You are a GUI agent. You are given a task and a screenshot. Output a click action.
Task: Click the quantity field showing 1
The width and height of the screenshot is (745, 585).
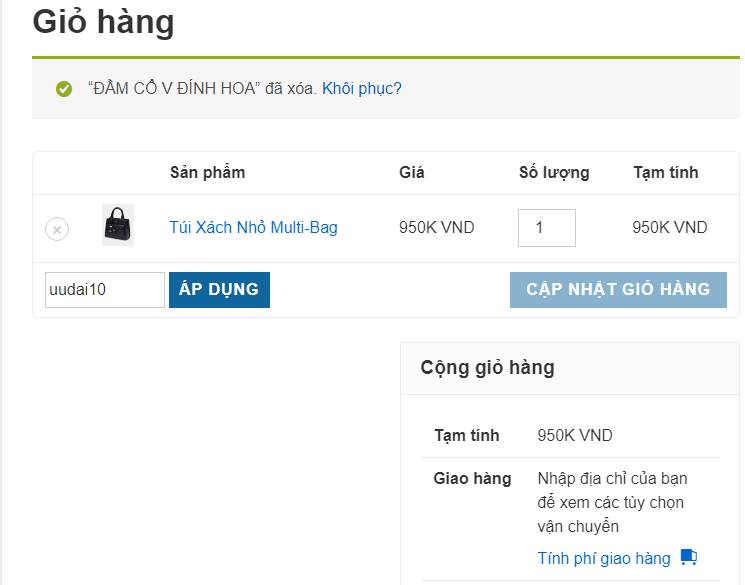[546, 228]
